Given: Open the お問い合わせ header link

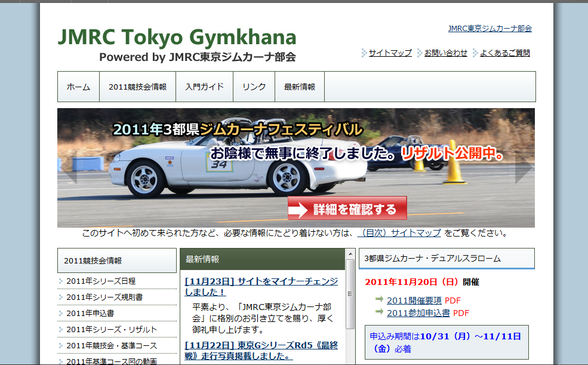Looking at the screenshot, I should click(x=446, y=53).
